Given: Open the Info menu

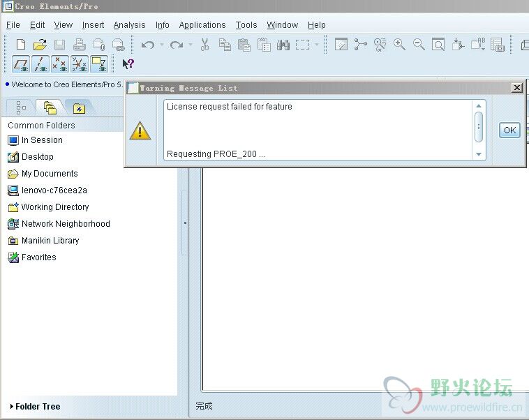Looking at the screenshot, I should [163, 25].
